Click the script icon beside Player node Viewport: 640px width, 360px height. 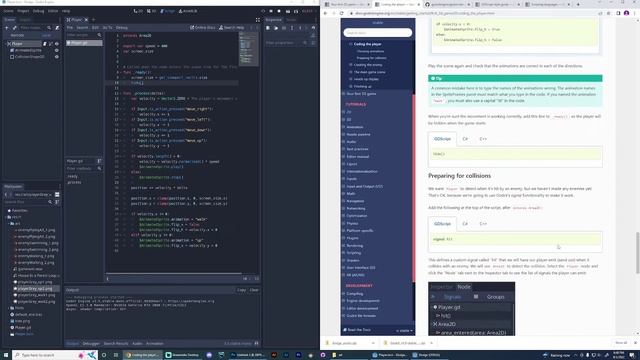(x=45, y=44)
